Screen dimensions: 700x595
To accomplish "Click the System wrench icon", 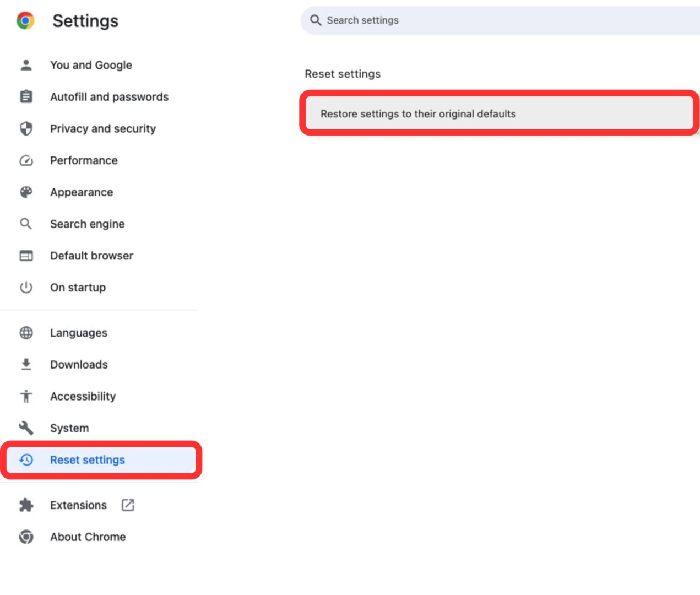I will [x=26, y=428].
